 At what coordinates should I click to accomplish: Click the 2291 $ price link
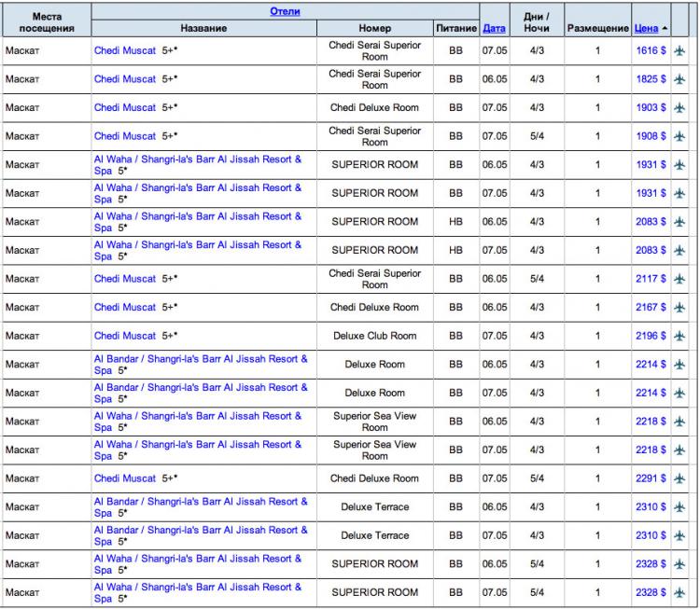point(651,478)
